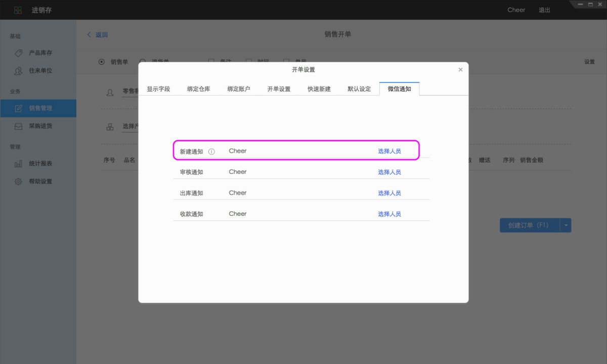Click Cheer in the 审核通知 row
The height and width of the screenshot is (364, 607).
[x=238, y=172]
